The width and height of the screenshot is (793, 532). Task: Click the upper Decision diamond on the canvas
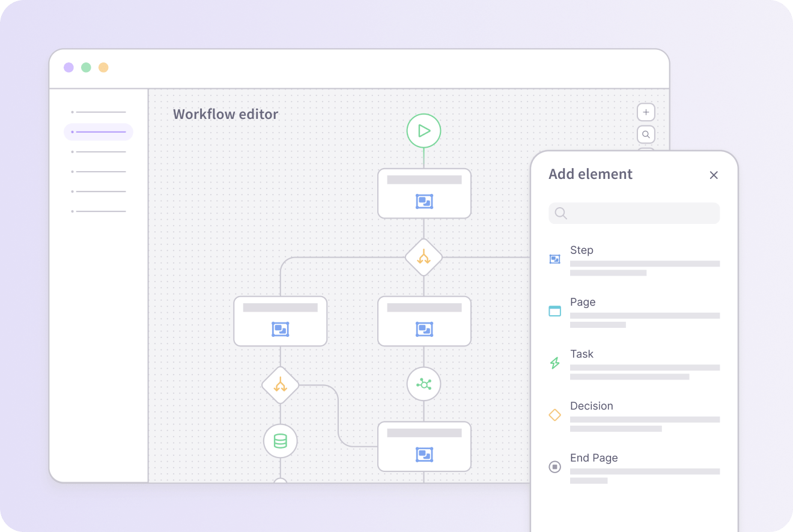424,258
